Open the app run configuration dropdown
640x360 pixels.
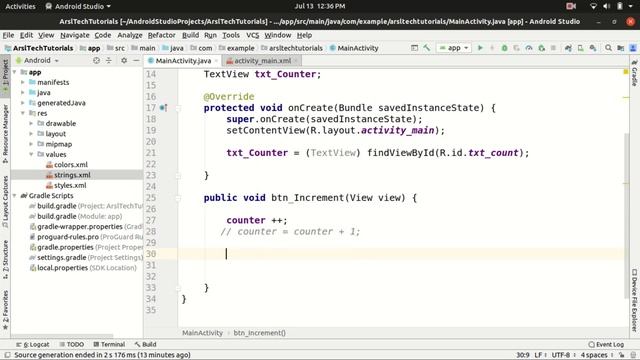[453, 48]
